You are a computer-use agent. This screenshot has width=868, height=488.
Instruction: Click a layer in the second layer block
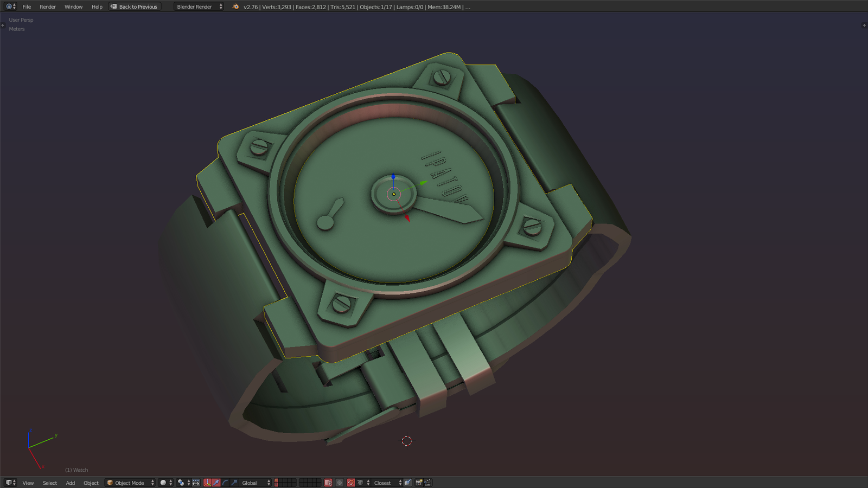click(310, 483)
